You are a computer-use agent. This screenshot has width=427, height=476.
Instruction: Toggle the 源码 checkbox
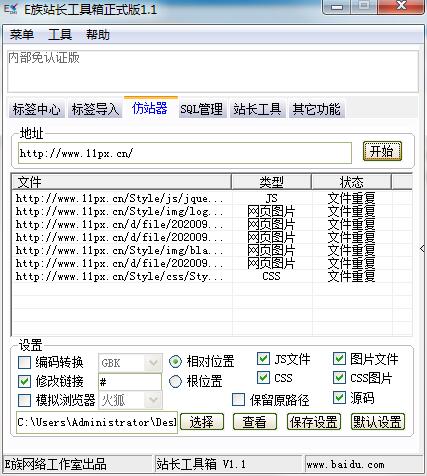(339, 398)
